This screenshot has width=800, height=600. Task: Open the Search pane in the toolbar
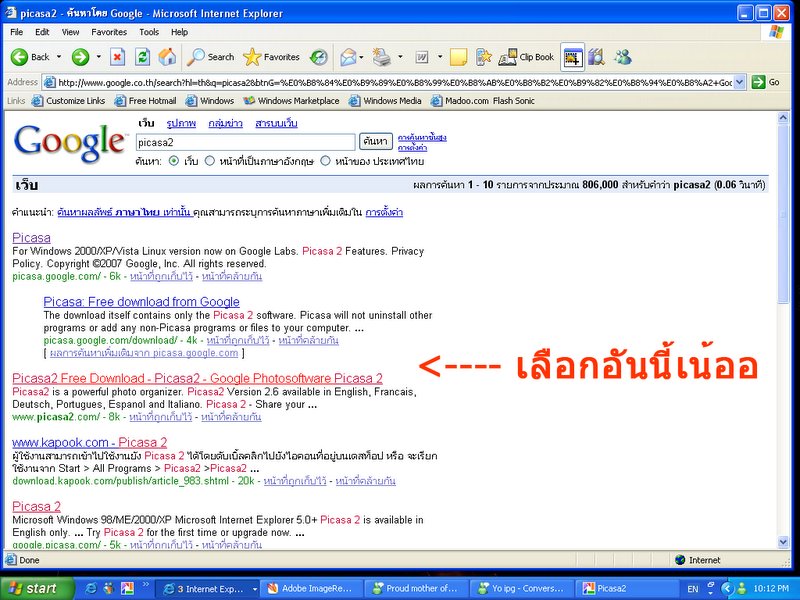(x=210, y=57)
